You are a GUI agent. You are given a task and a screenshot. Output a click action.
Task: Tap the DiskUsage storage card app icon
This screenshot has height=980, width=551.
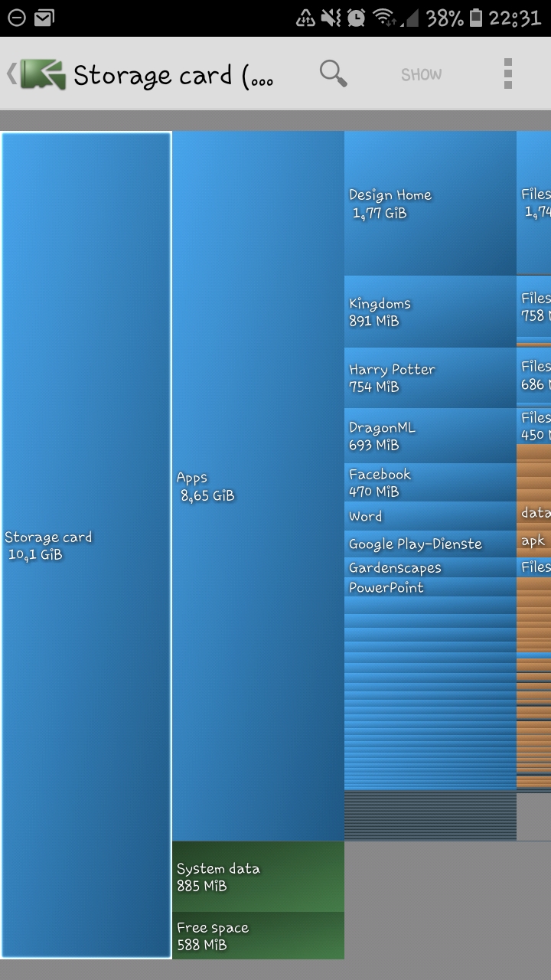click(x=43, y=74)
